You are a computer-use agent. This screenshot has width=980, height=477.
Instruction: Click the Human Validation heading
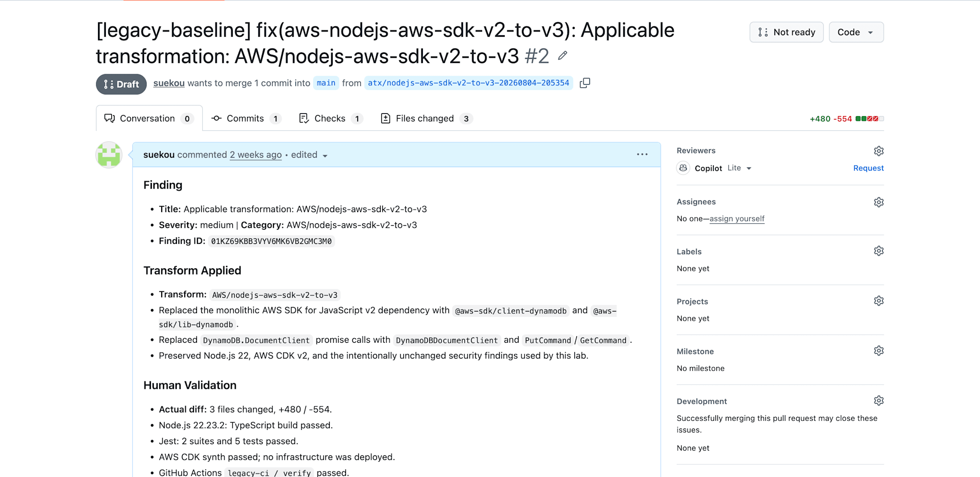coord(190,385)
